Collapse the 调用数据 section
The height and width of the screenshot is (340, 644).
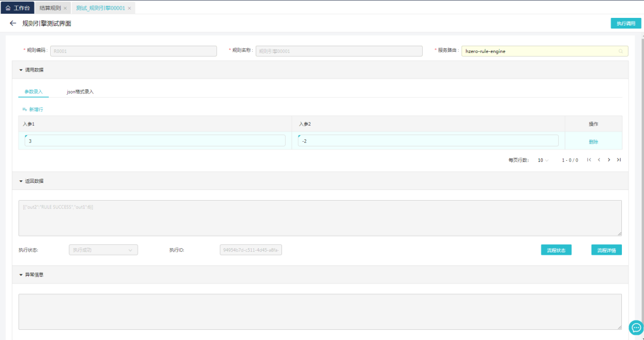pyautogui.click(x=21, y=70)
